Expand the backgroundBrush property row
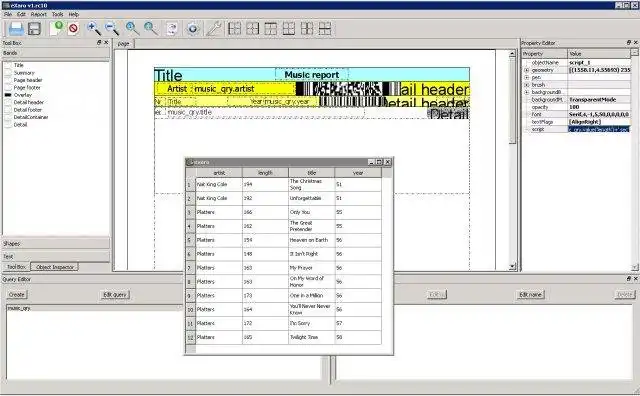 (x=527, y=92)
